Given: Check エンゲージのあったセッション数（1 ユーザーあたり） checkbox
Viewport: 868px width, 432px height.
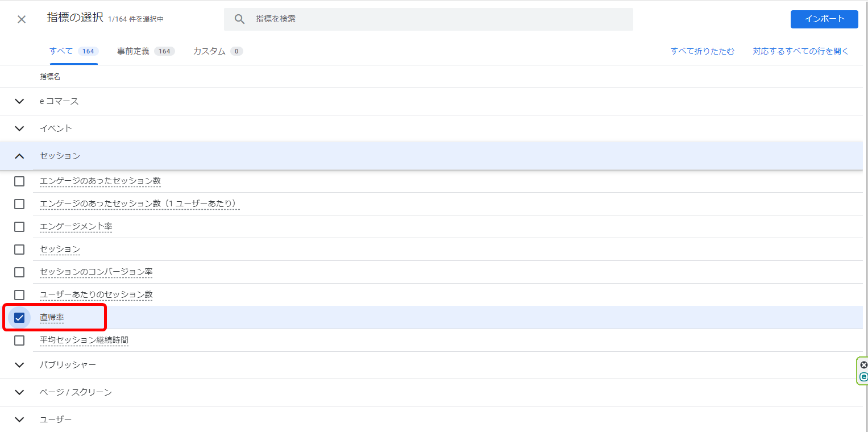Looking at the screenshot, I should (19, 204).
